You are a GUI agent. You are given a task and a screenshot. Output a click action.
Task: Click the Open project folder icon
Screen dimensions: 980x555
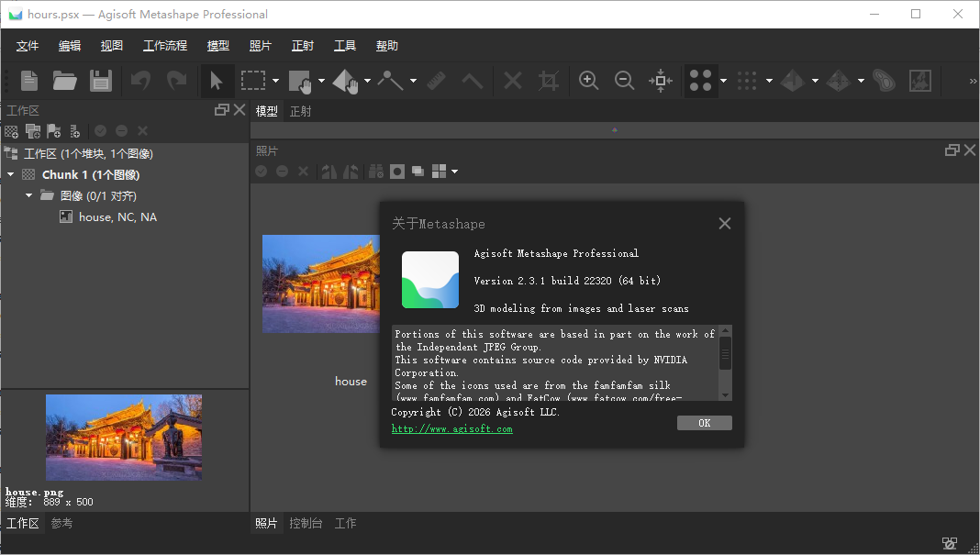pyautogui.click(x=64, y=81)
